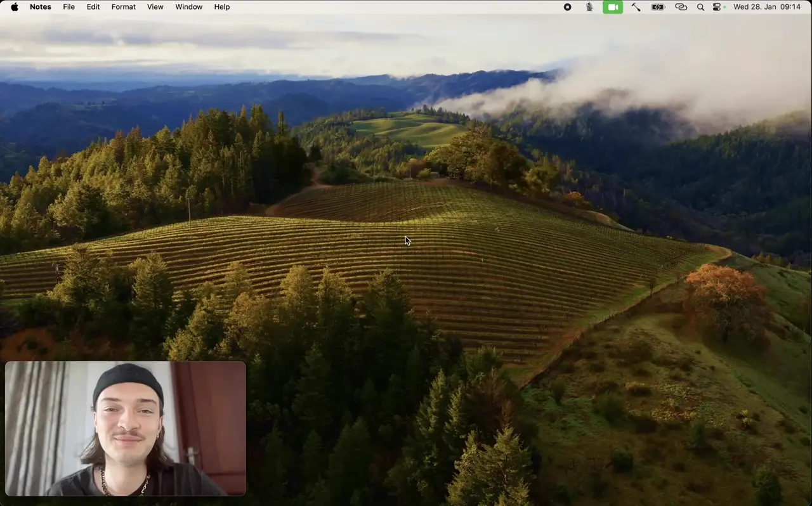
Task: Open Spotlight search magnifier
Action: 700,7
